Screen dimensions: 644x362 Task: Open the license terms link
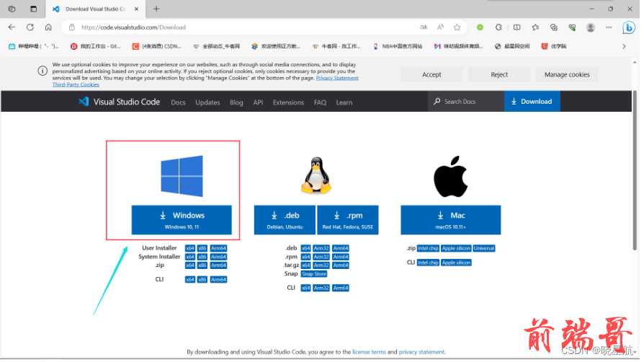(x=369, y=352)
